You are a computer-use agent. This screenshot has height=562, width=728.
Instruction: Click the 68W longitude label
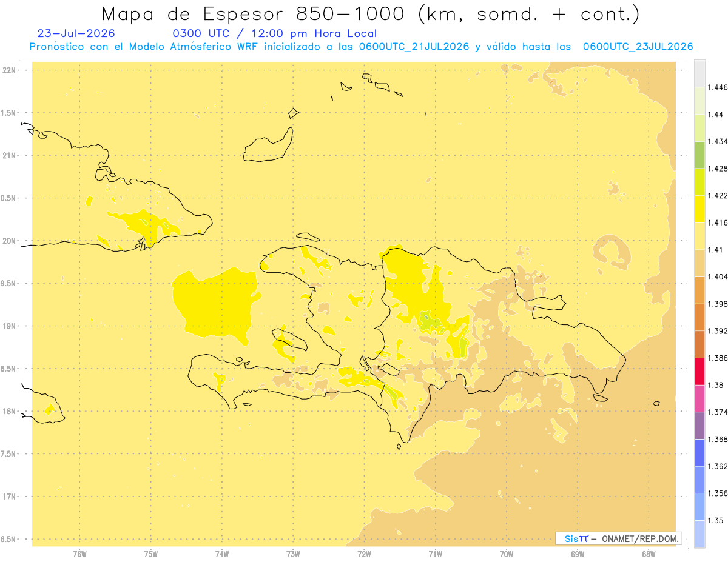(649, 554)
